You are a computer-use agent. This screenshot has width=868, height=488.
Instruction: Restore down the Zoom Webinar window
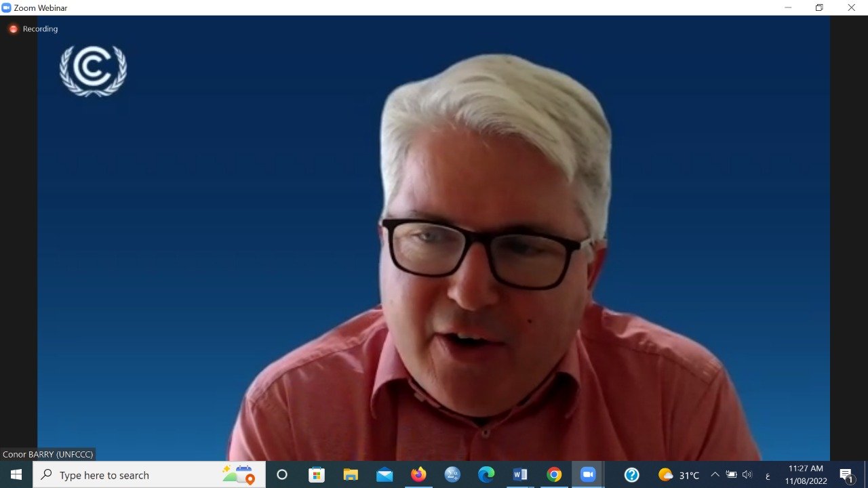(819, 7)
